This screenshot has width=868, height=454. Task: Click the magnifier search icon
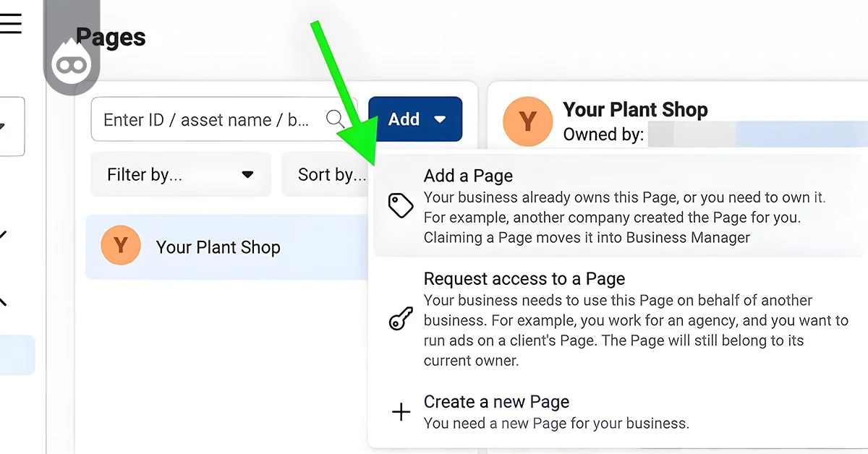(336, 119)
